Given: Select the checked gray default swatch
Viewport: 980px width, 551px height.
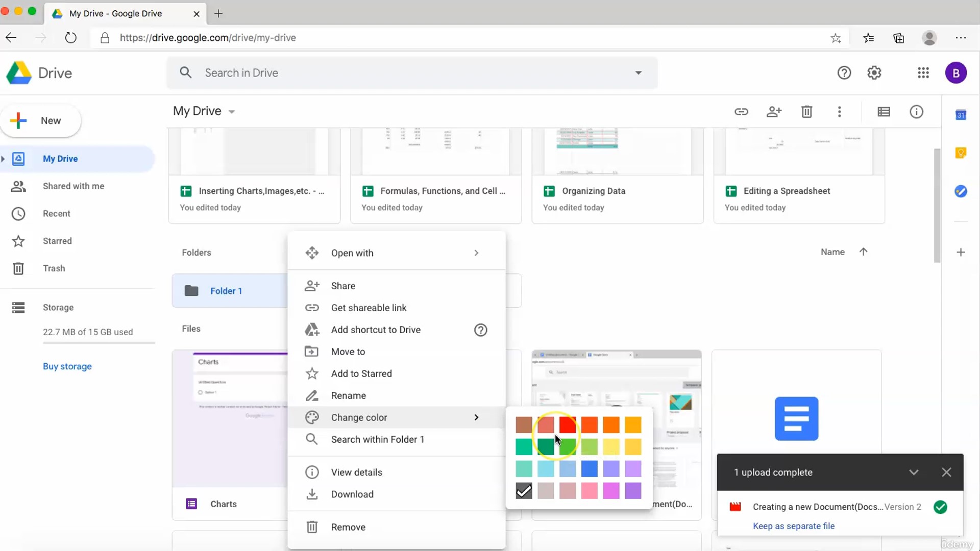Looking at the screenshot, I should pos(524,491).
